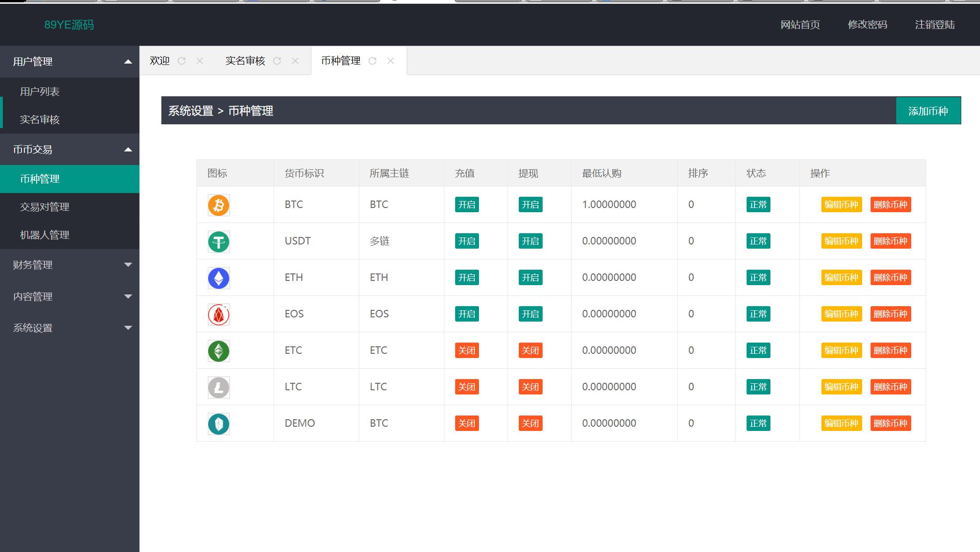This screenshot has width=980, height=552.
Task: Open 交易对管理 in the sidebar
Action: tap(45, 207)
